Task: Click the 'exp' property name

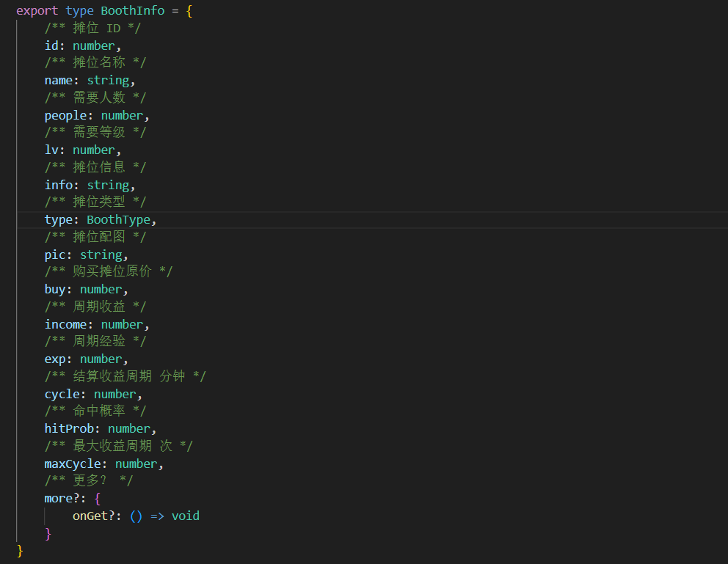Action: (55, 359)
